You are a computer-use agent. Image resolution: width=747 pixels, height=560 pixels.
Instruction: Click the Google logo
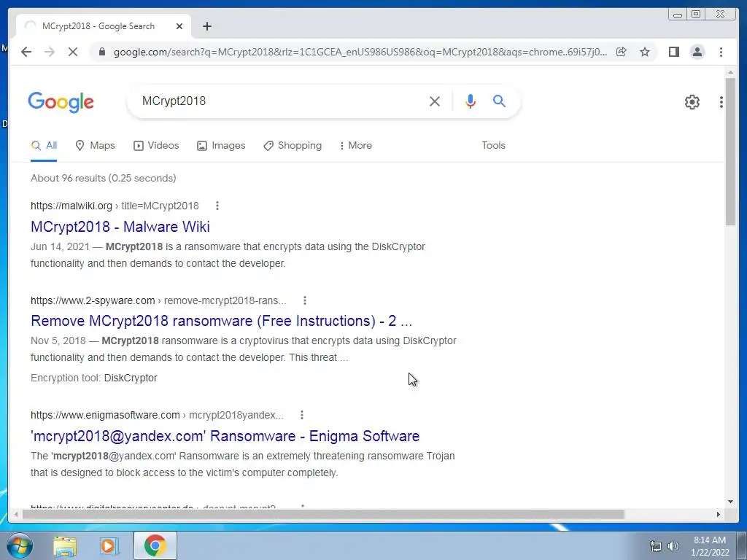coord(61,102)
